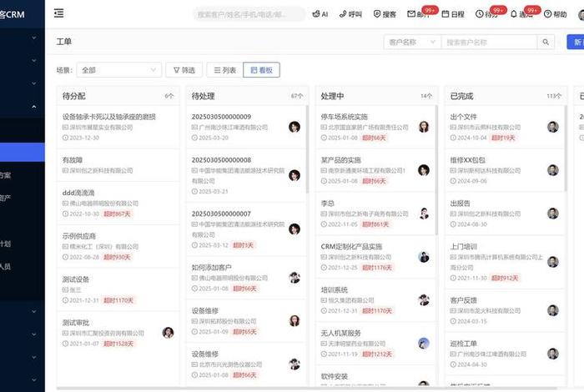Viewport: 584px width, 392px height.
Task: Open work order 2025030500000007
Action: pyautogui.click(x=246, y=229)
